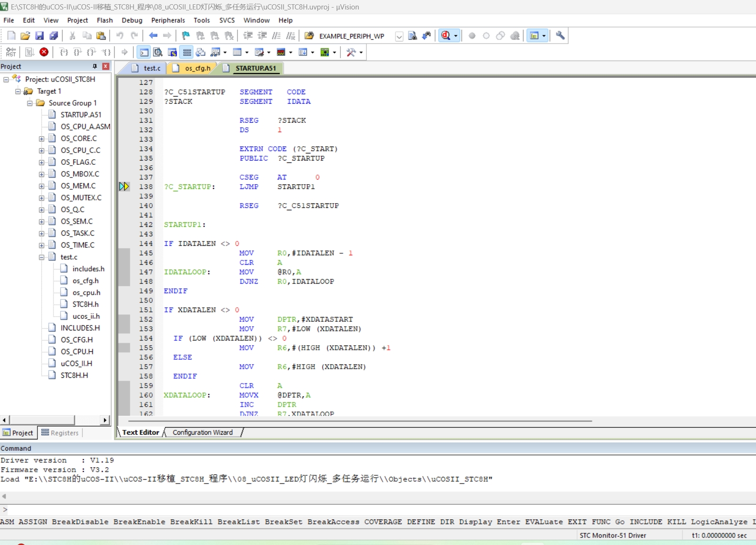The height and width of the screenshot is (545, 756).
Task: Switch to the Configuration Wizard tab
Action: (203, 432)
